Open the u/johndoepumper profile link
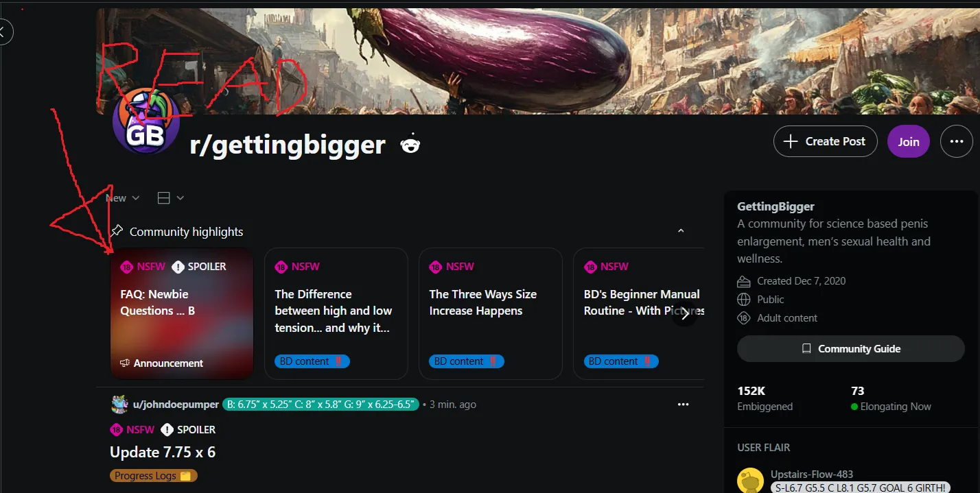Screen dimensions: 980x493 click(x=176, y=405)
